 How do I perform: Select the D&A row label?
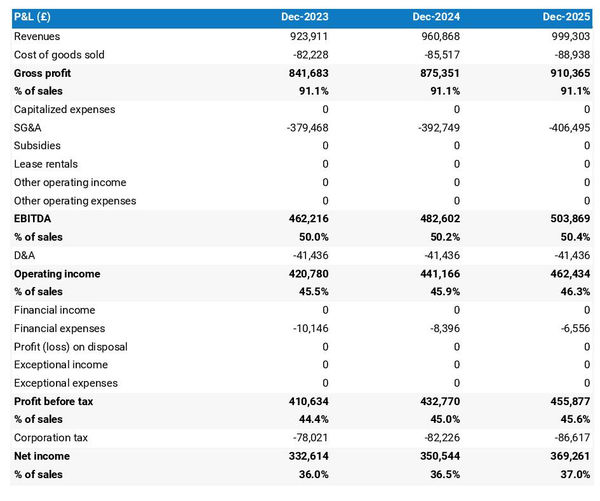pyautogui.click(x=26, y=255)
